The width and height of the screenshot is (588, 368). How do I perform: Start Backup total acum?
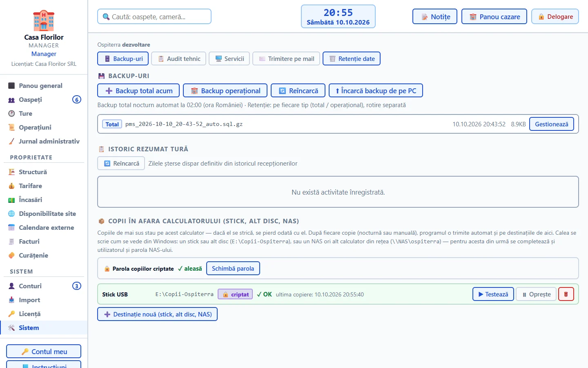(x=138, y=90)
